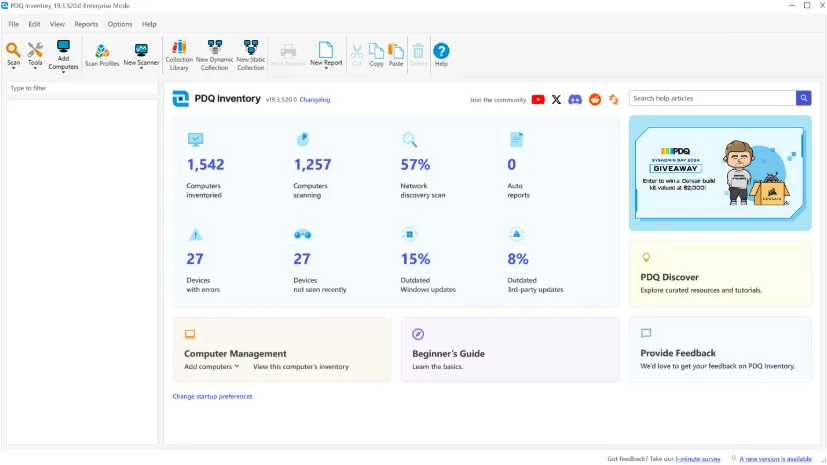
Task: Click the Computers inventoried monitor icon
Action: (x=195, y=140)
